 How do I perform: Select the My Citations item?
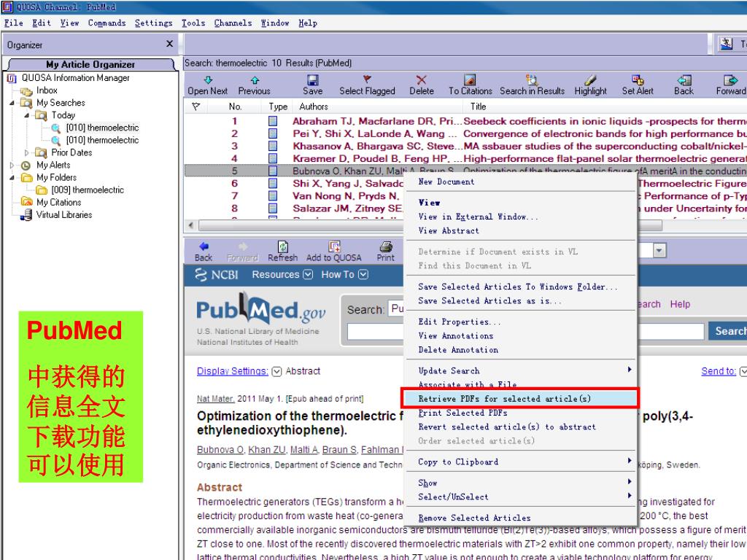[x=58, y=203]
